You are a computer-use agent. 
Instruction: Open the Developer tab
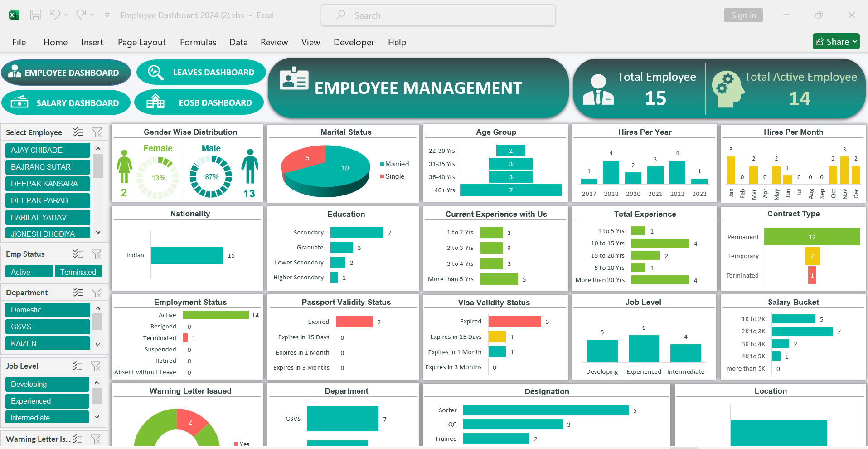[x=354, y=42]
